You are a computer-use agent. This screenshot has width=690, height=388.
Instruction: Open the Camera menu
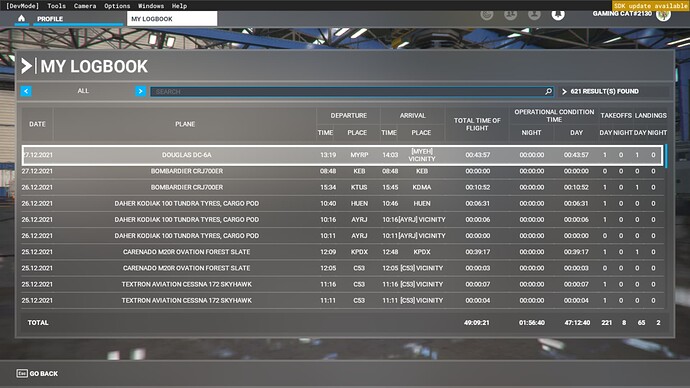click(x=85, y=6)
